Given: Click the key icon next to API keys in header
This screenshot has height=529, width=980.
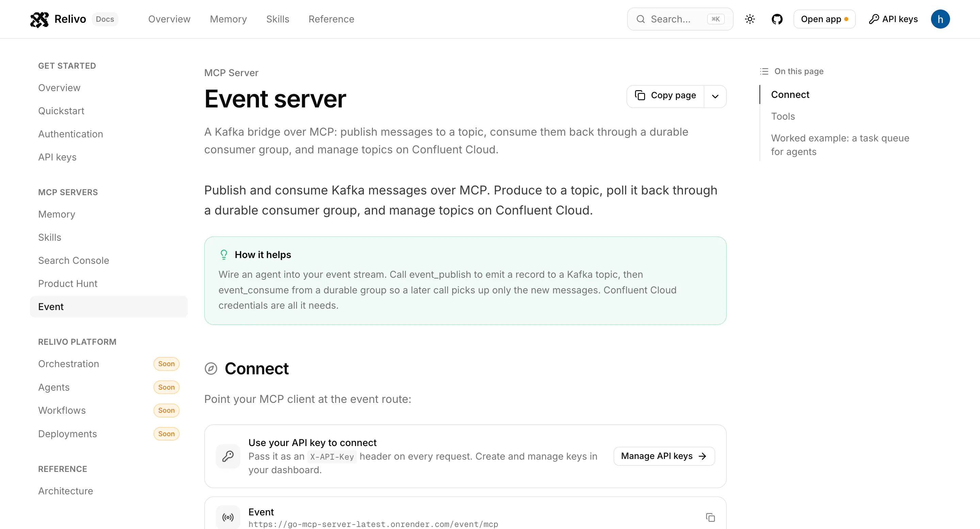Looking at the screenshot, I should pyautogui.click(x=874, y=19).
